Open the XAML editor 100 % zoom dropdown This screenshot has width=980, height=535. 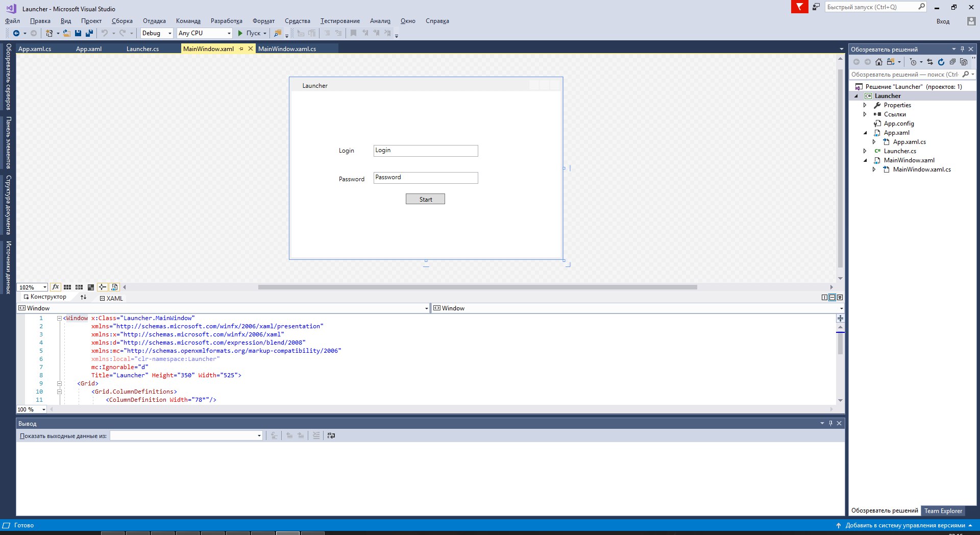pos(32,409)
